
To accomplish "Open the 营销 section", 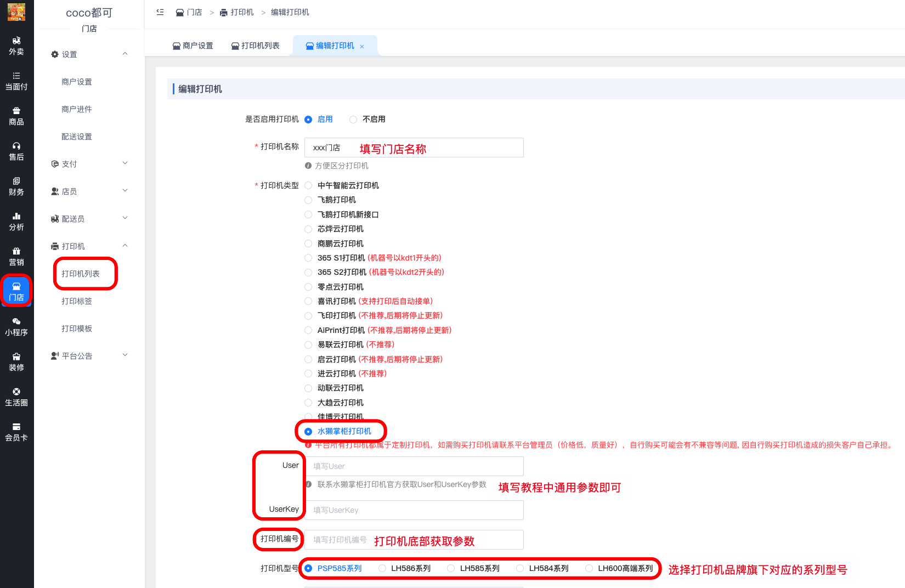I will point(16,256).
